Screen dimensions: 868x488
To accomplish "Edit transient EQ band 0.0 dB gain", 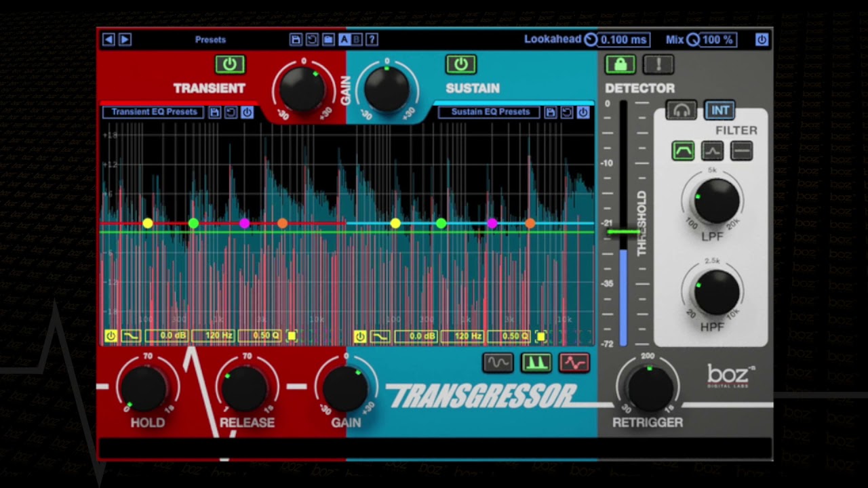I will 167,336.
